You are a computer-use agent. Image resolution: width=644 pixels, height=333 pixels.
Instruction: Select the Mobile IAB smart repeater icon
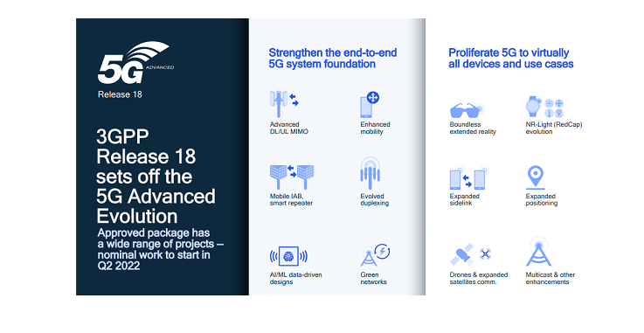292,177
